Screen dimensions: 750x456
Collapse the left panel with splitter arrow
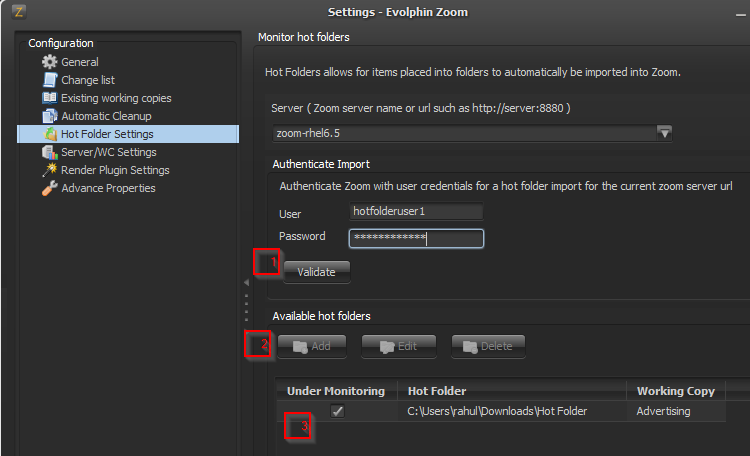click(x=246, y=283)
